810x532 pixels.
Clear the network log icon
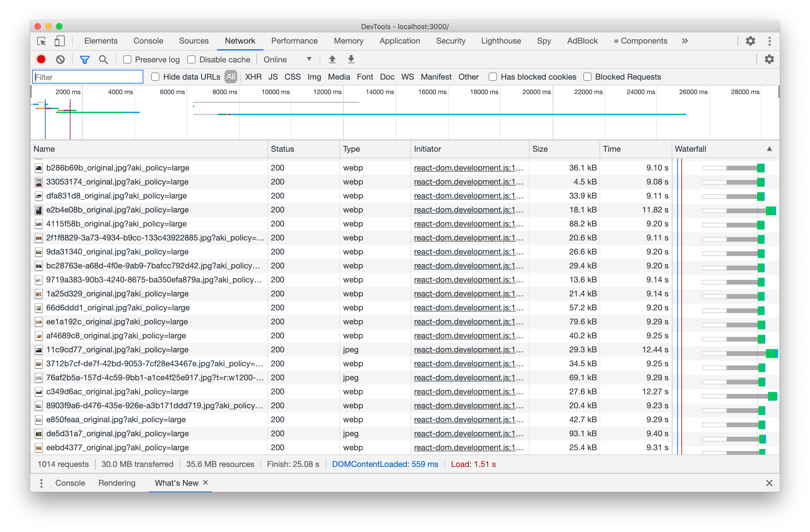pos(60,59)
